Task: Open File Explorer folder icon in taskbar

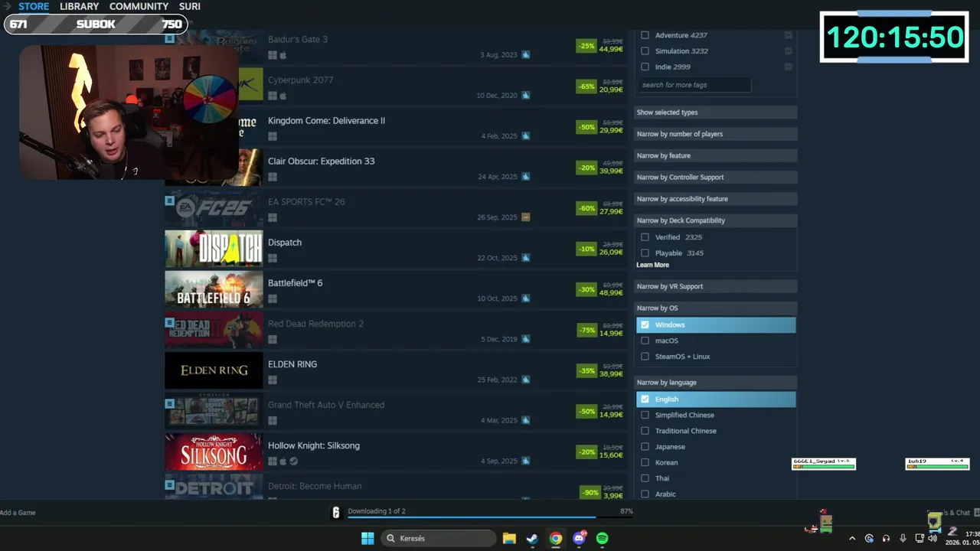Action: [x=509, y=539]
